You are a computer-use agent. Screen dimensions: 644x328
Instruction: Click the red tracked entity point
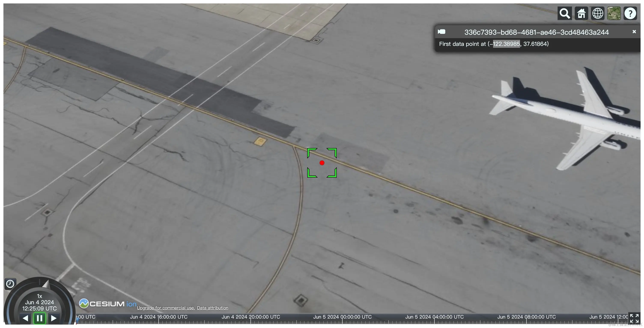[x=322, y=163]
